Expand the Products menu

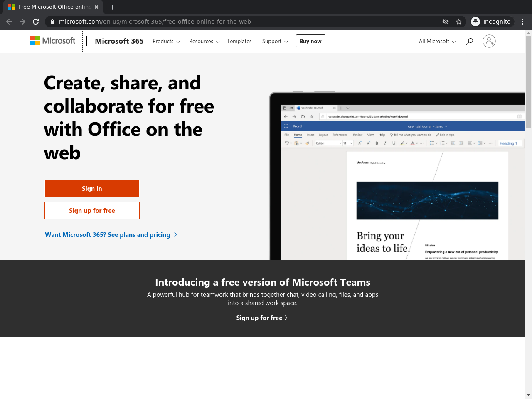[x=166, y=41]
